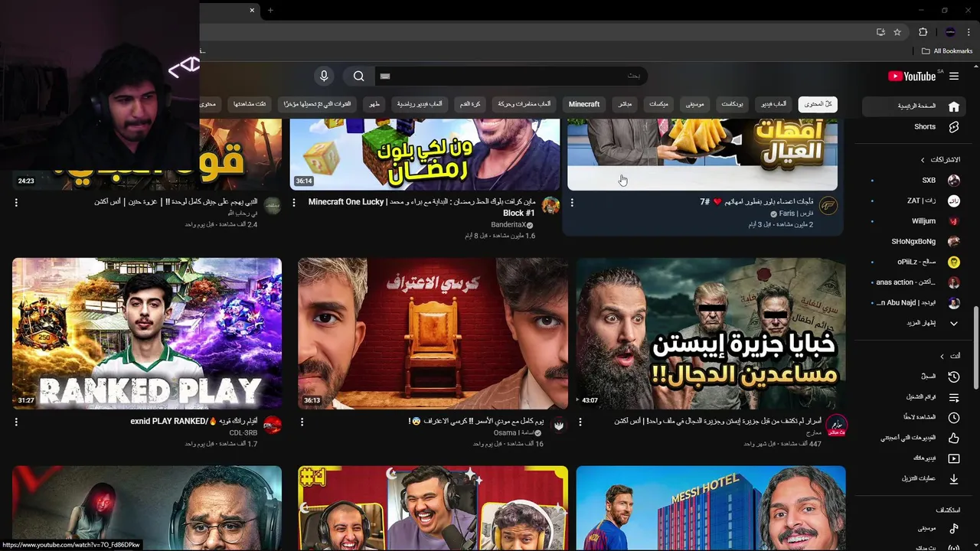Click the YouTube logo
Image resolution: width=980 pixels, height=551 pixels.
click(912, 77)
